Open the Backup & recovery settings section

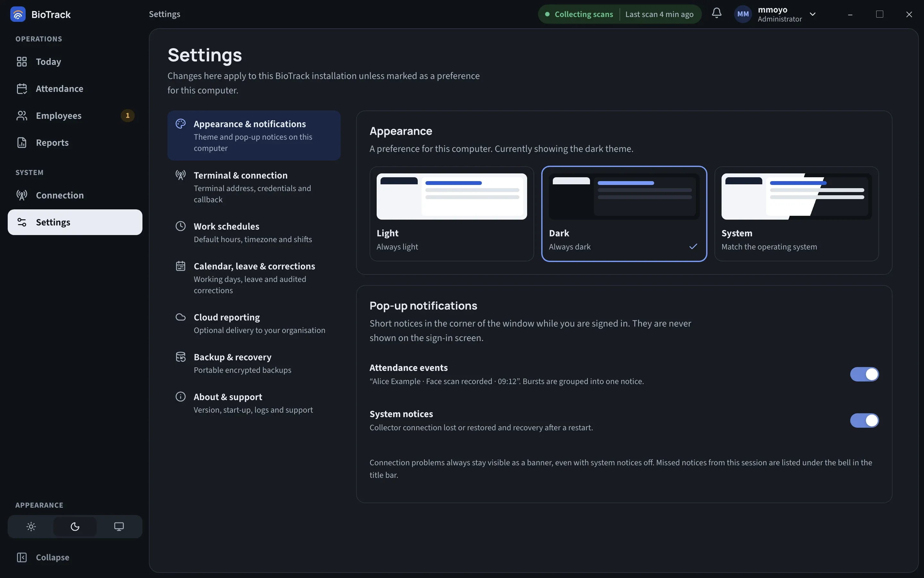click(254, 363)
